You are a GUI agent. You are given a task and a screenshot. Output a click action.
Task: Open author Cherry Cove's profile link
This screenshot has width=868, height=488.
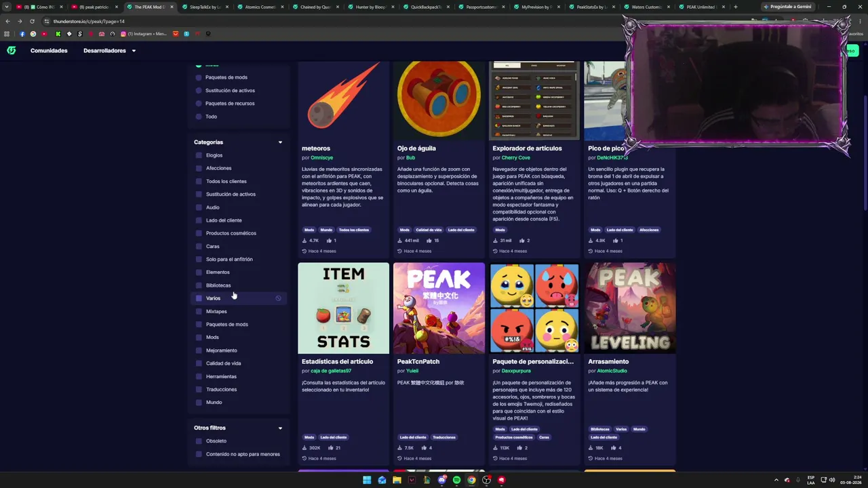(x=515, y=158)
